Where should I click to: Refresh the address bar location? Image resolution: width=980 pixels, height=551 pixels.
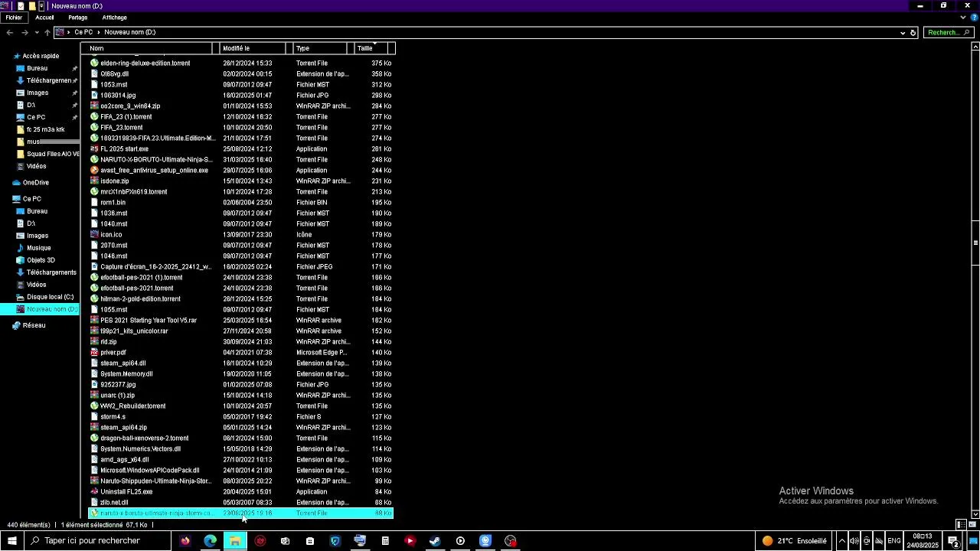tap(913, 33)
